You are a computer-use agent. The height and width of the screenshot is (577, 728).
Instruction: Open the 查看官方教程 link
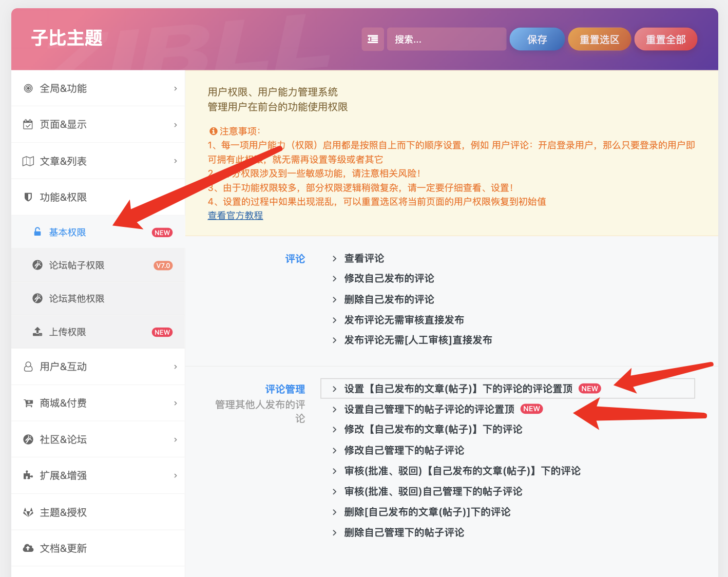point(235,216)
